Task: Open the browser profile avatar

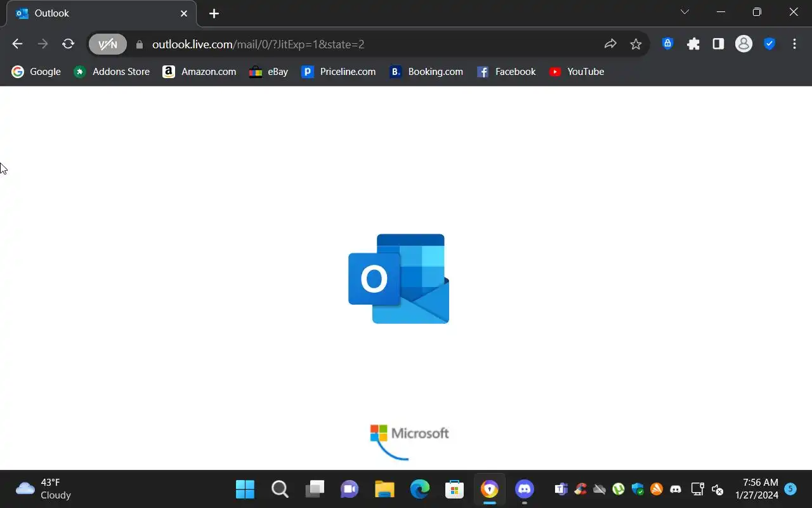Action: 743,44
